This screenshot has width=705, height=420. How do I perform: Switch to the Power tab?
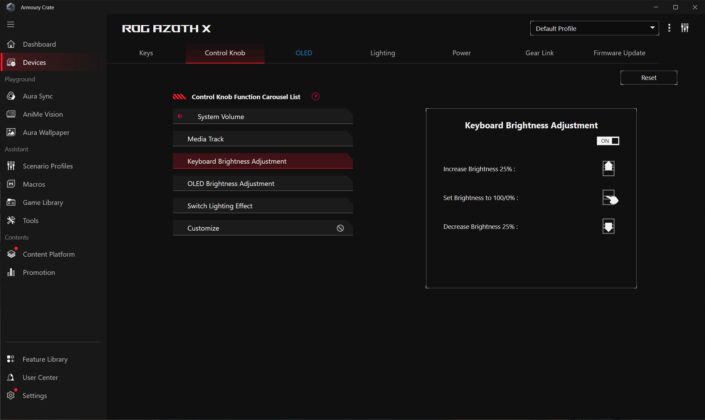(x=461, y=53)
